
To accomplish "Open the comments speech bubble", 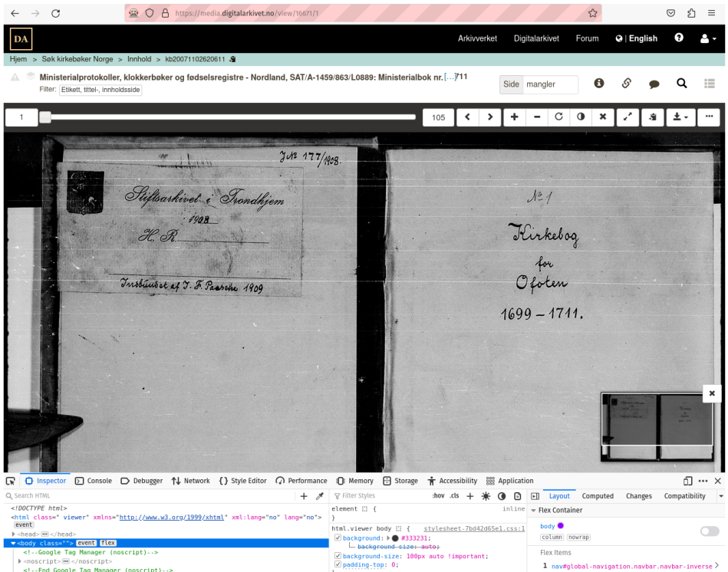I will 654,84.
